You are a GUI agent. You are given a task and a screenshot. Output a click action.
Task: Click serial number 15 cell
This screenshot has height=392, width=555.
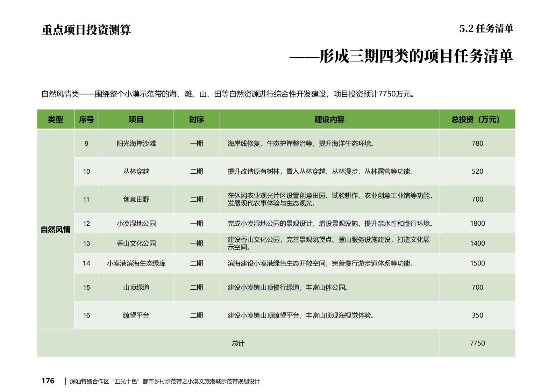(x=86, y=288)
